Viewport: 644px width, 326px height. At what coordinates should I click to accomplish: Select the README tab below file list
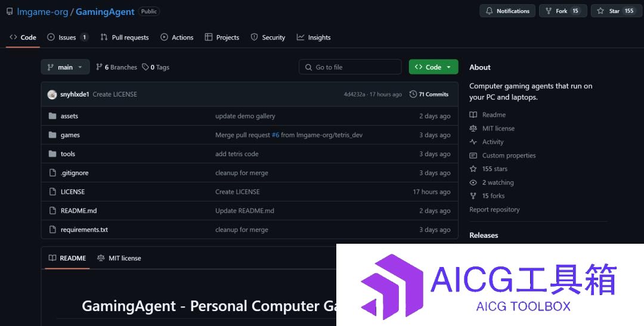67,258
